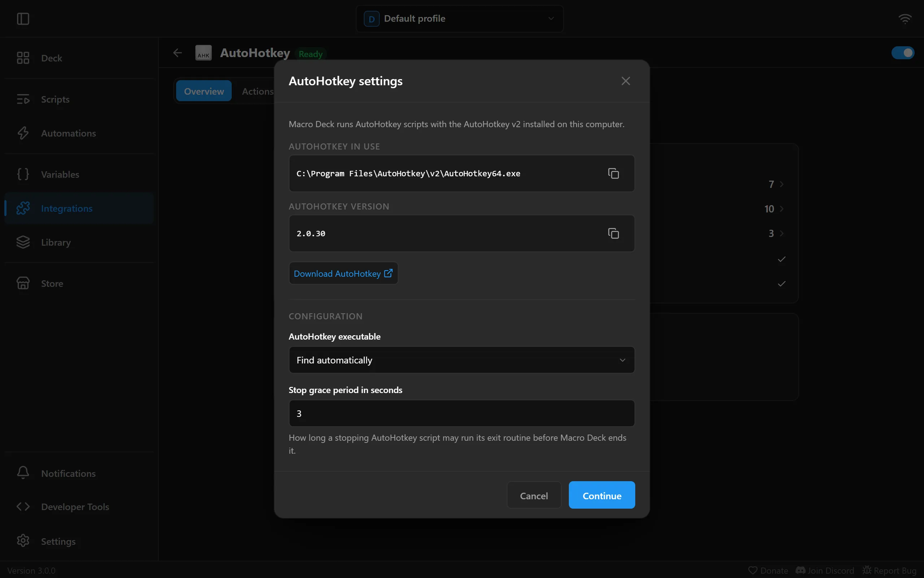Image resolution: width=924 pixels, height=578 pixels.
Task: Expand the row showing 7
Action: [776, 184]
